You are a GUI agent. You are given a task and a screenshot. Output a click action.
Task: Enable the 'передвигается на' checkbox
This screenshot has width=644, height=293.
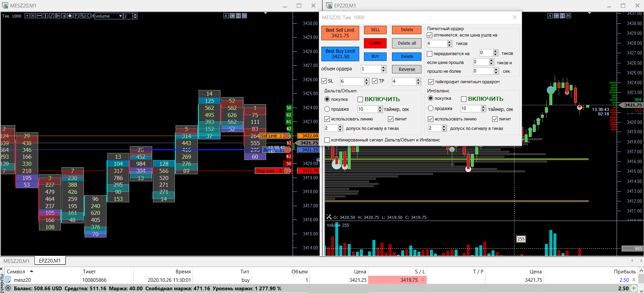tap(430, 53)
